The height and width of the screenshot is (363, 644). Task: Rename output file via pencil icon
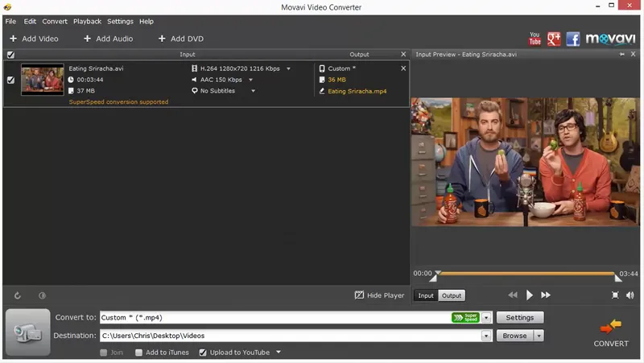tap(321, 91)
